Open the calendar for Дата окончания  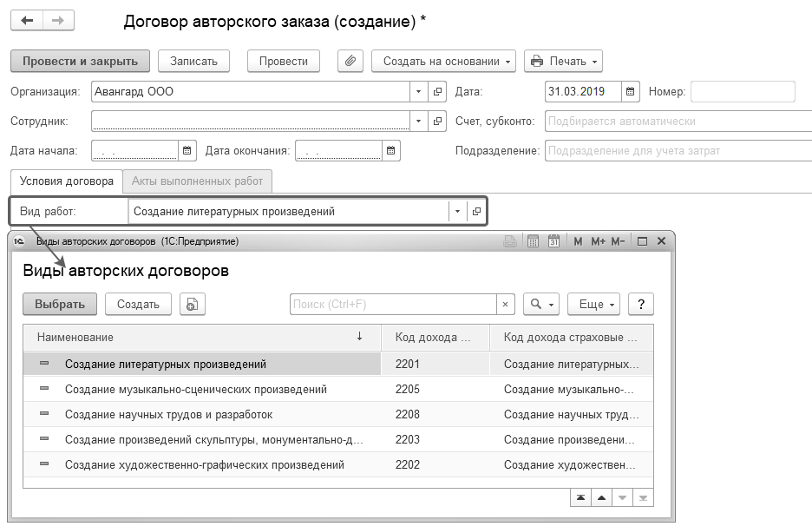391,151
